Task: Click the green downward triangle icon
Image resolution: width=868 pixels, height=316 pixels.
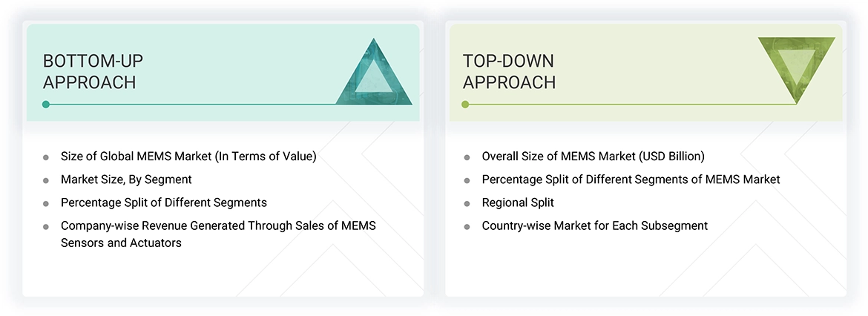Action: [x=797, y=68]
